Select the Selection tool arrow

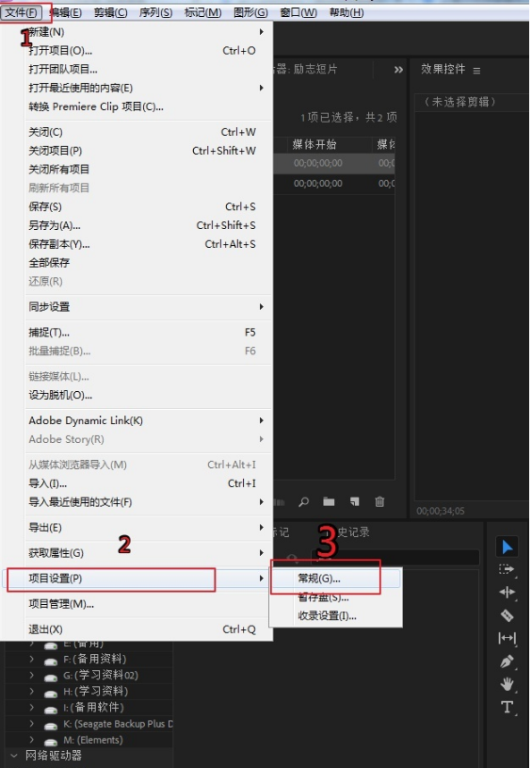507,547
